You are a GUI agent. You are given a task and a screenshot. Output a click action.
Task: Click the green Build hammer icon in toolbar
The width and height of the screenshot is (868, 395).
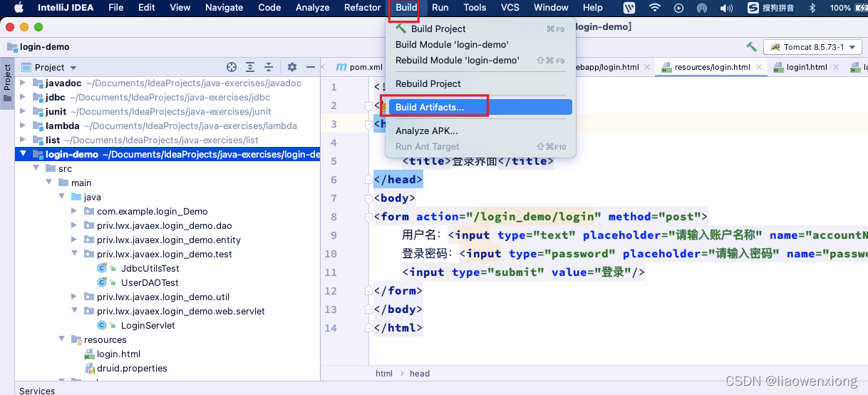[x=751, y=47]
